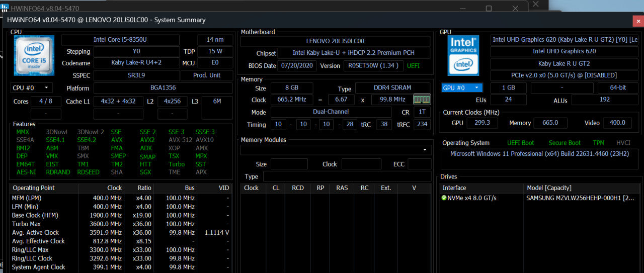
Task: Click the memory Size 8 GB field
Action: (x=292, y=88)
